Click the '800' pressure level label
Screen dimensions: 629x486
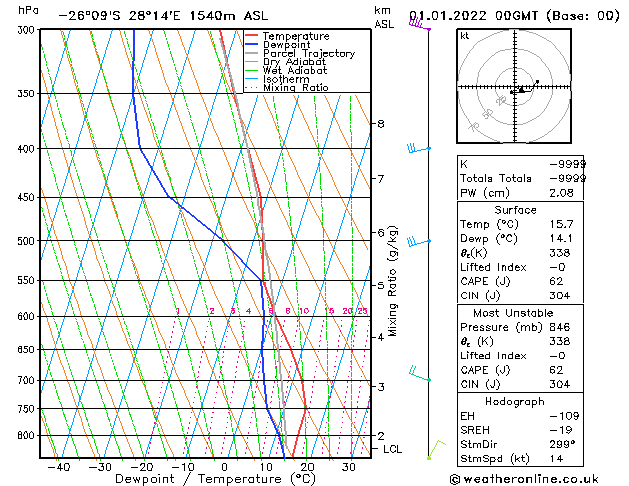28,435
